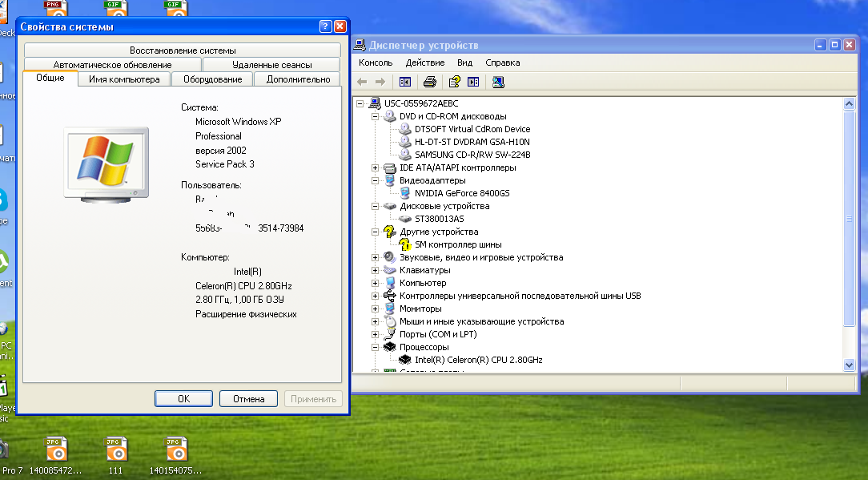Click the scan for hardware changes icon
This screenshot has width=868, height=480.
498,82
